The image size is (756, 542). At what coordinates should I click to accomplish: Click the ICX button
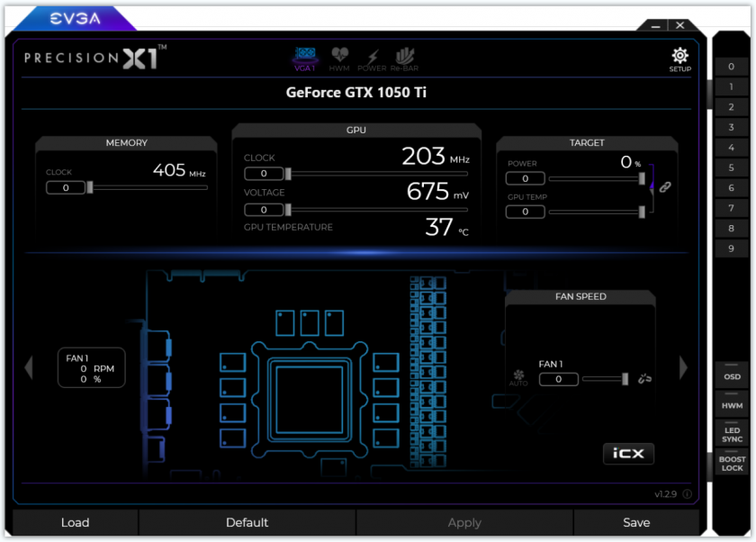(628, 453)
